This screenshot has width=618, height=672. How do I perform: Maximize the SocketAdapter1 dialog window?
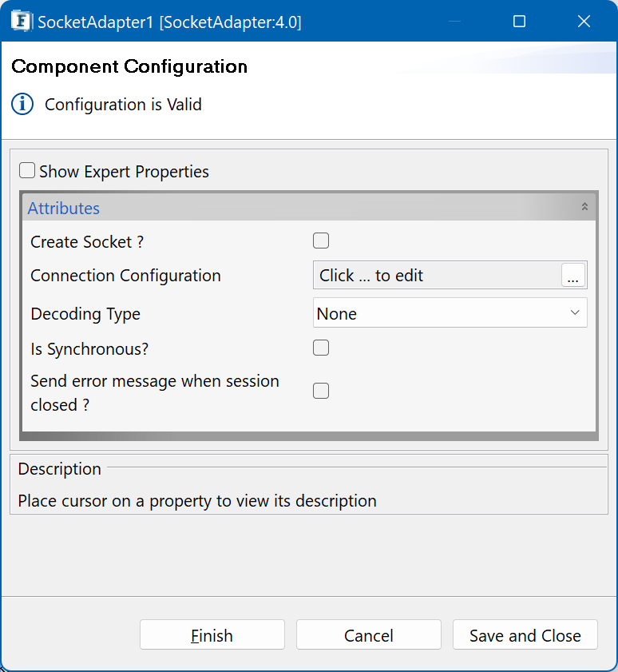519,21
